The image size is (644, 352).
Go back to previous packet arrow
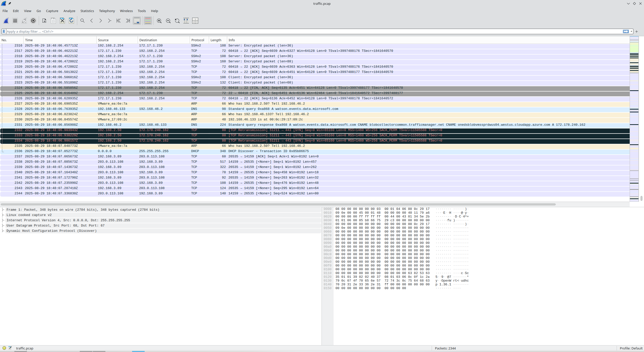[92, 21]
